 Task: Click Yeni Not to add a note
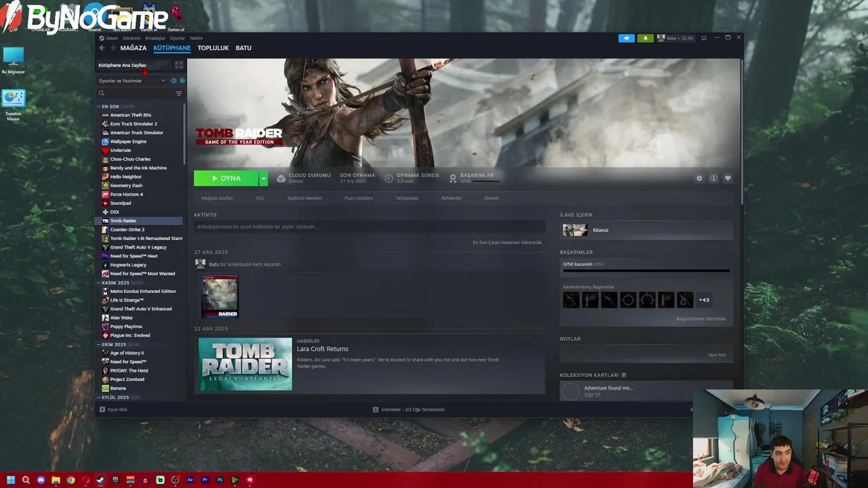(717, 354)
